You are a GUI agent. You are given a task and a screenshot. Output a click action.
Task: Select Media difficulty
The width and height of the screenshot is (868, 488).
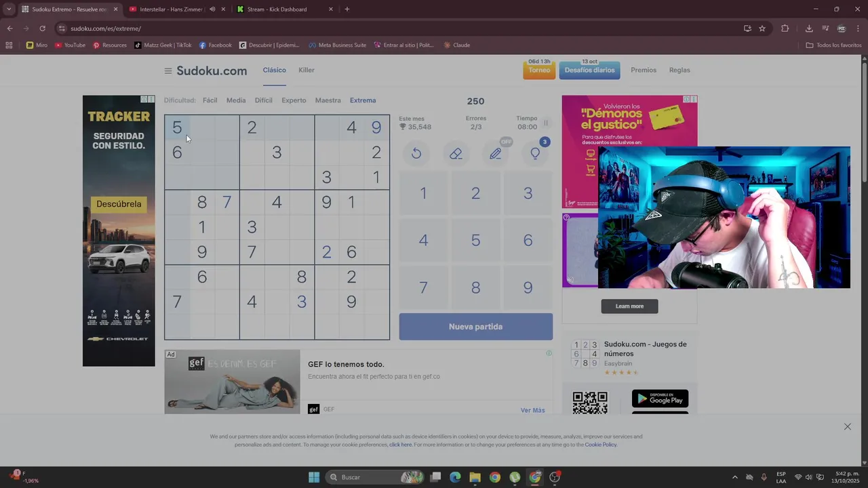[x=236, y=100]
